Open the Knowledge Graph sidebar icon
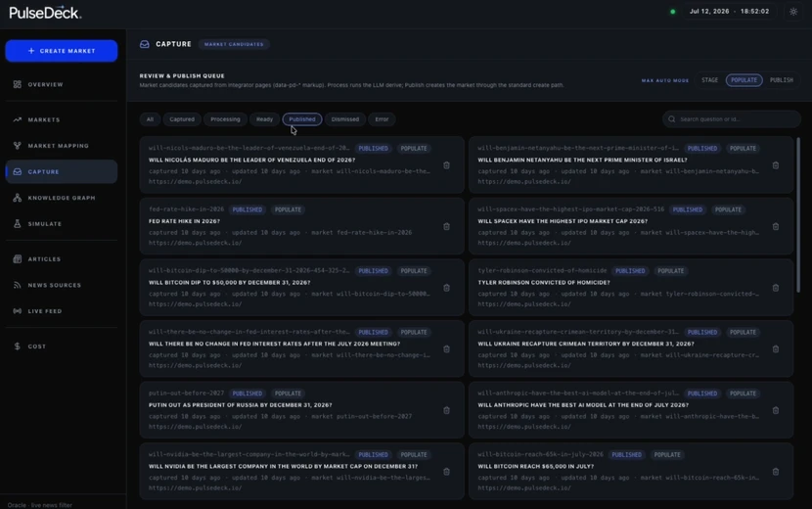 tap(17, 198)
